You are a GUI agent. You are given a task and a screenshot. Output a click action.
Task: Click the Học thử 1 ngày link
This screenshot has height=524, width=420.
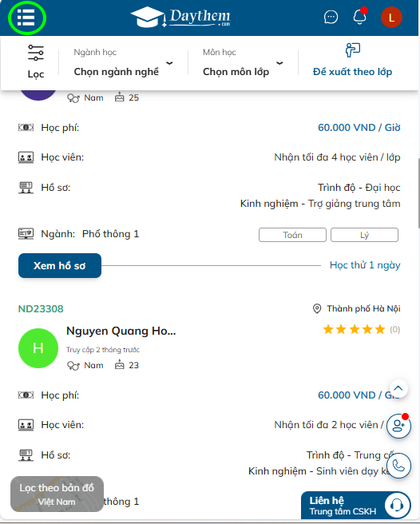(x=365, y=265)
